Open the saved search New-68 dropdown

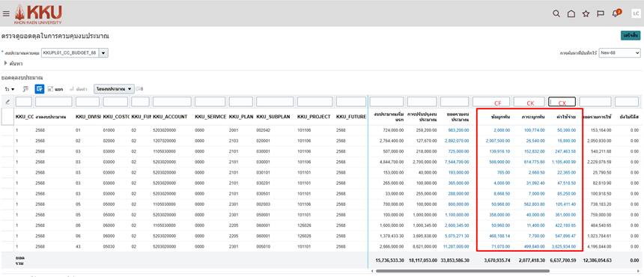pos(619,53)
